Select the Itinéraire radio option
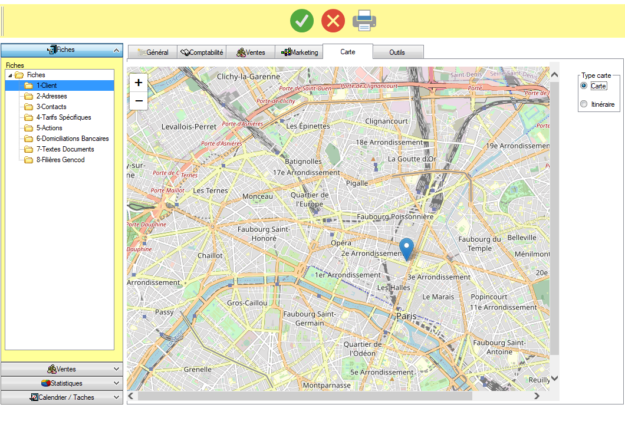Viewport: 625px width, 421px height. [584, 104]
